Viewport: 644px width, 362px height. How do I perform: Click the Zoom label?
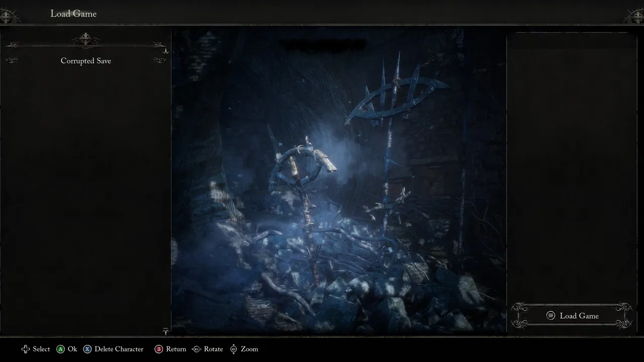pos(250,349)
